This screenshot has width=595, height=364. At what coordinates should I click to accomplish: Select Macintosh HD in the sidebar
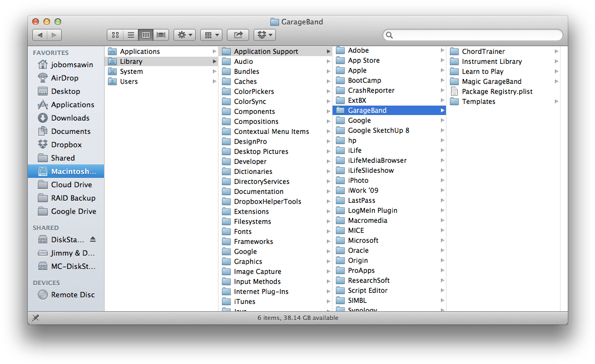[x=66, y=171]
